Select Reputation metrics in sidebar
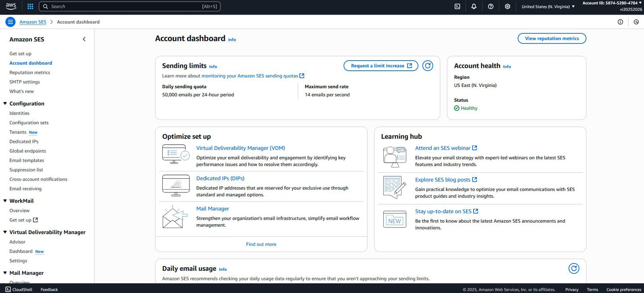 click(x=29, y=73)
